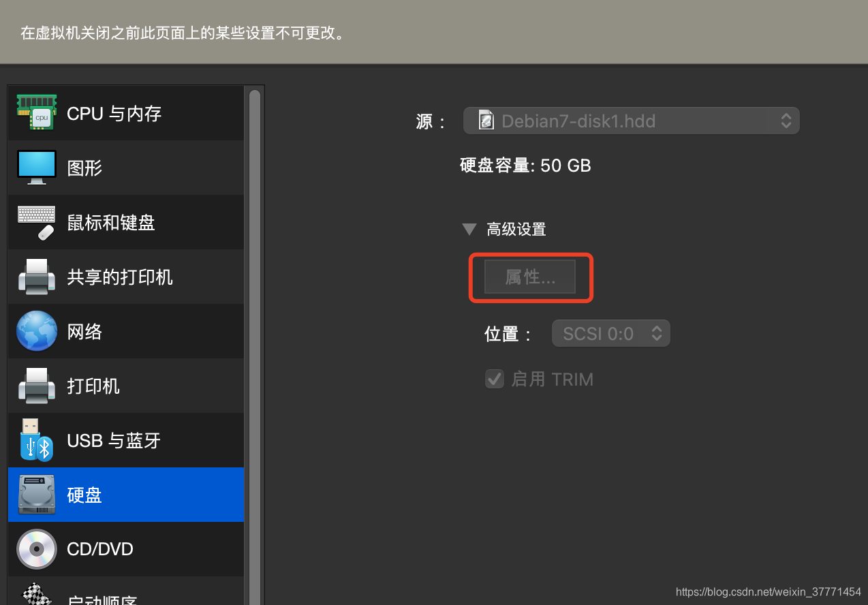Click the 属性... button
Screen dimensions: 868x605
click(x=530, y=277)
